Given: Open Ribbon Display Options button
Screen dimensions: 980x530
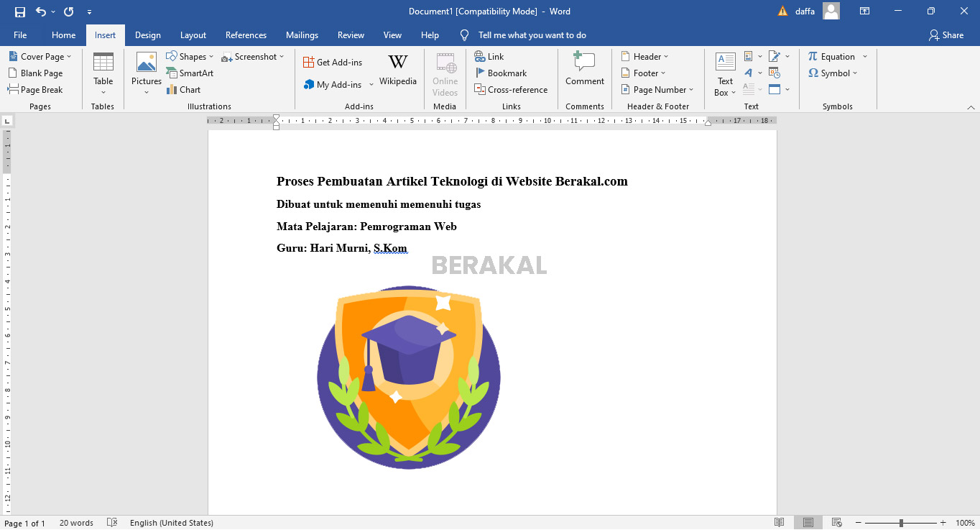Looking at the screenshot, I should [x=865, y=12].
